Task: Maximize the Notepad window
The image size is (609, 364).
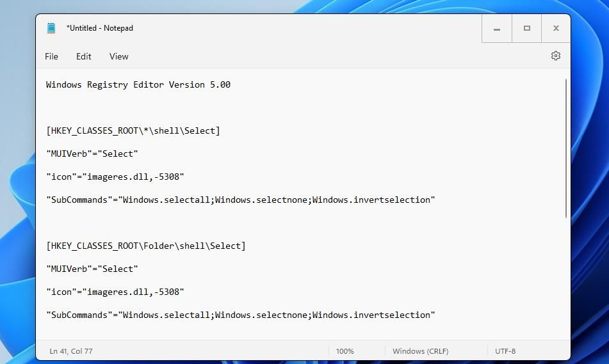Action: click(x=526, y=28)
